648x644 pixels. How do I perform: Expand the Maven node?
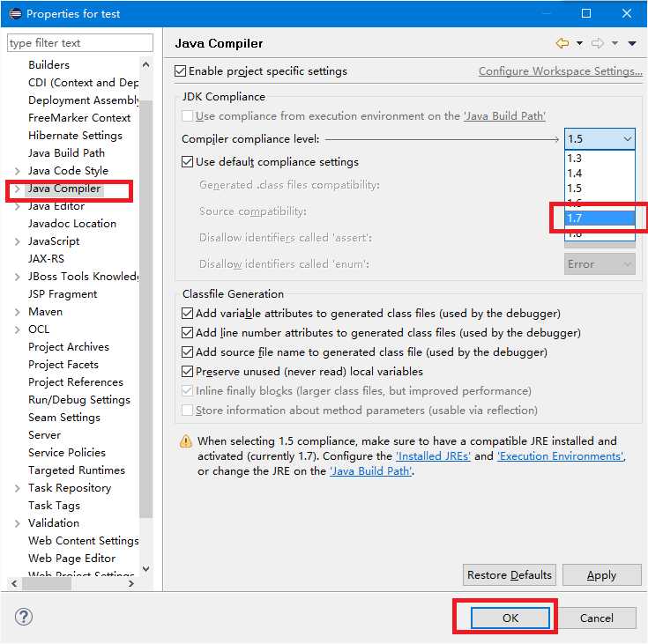(x=17, y=312)
